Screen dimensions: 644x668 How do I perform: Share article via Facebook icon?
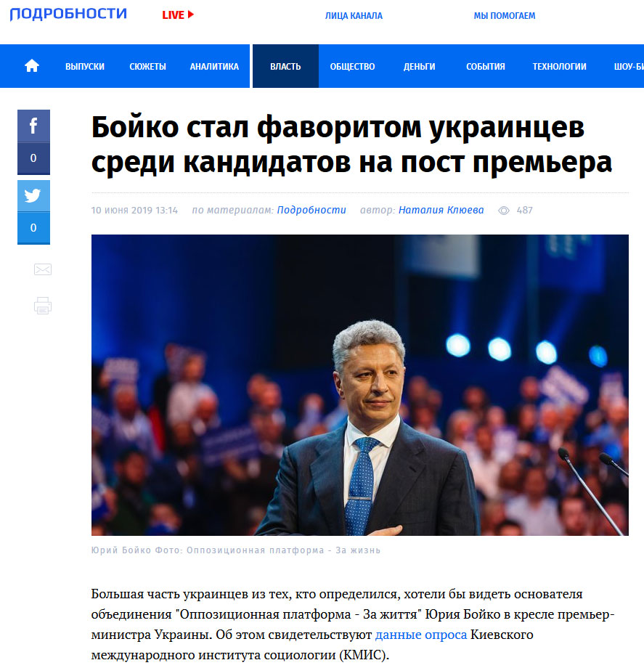coord(33,126)
